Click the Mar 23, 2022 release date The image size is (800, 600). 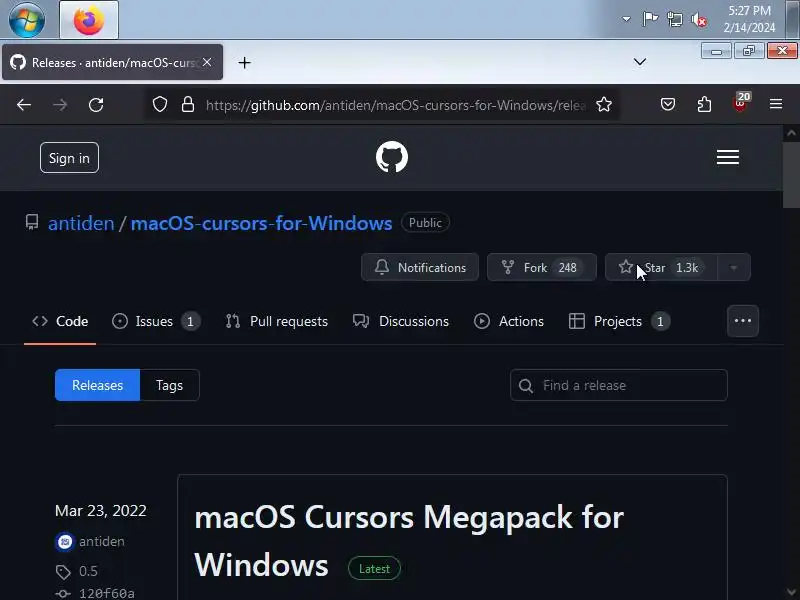click(x=101, y=511)
